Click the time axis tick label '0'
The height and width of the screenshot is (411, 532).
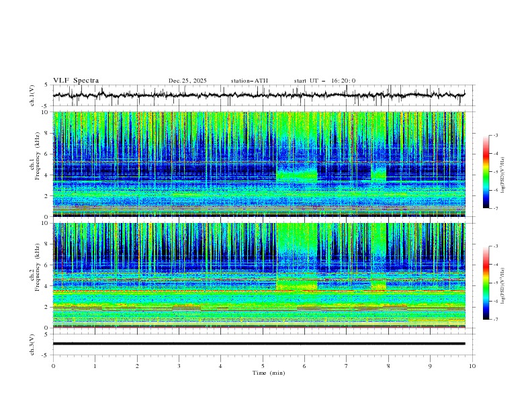(x=53, y=366)
